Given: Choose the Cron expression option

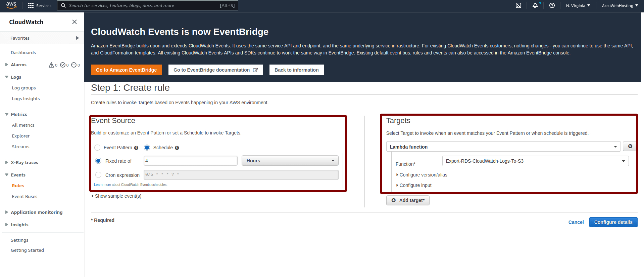Looking at the screenshot, I should coord(98,175).
